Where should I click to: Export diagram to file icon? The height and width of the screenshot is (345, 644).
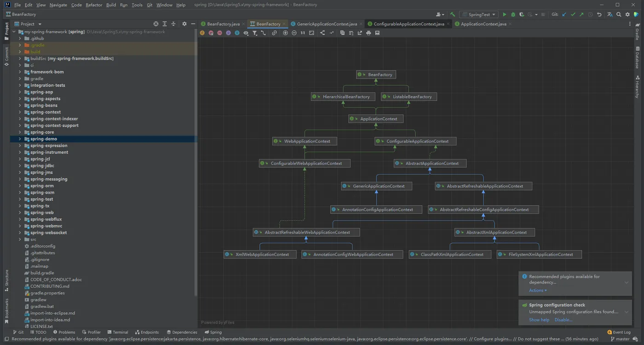pyautogui.click(x=360, y=33)
